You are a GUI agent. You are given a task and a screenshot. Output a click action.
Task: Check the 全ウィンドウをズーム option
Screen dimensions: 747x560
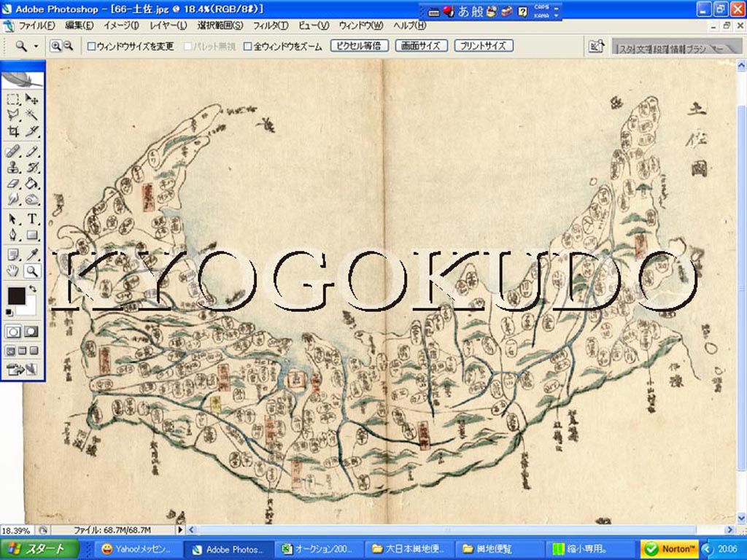click(248, 47)
